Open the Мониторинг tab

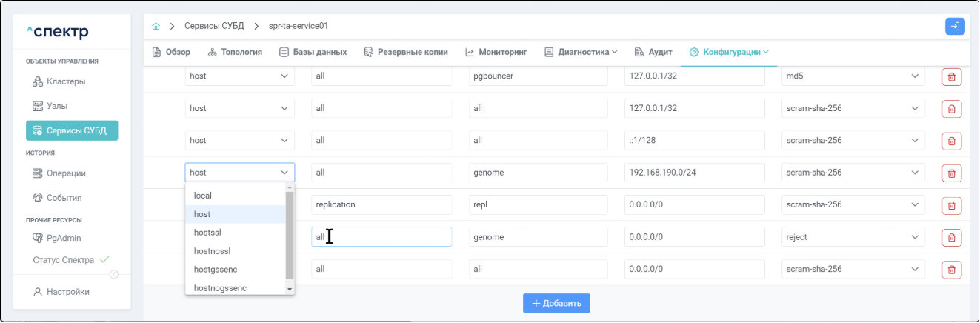click(496, 52)
